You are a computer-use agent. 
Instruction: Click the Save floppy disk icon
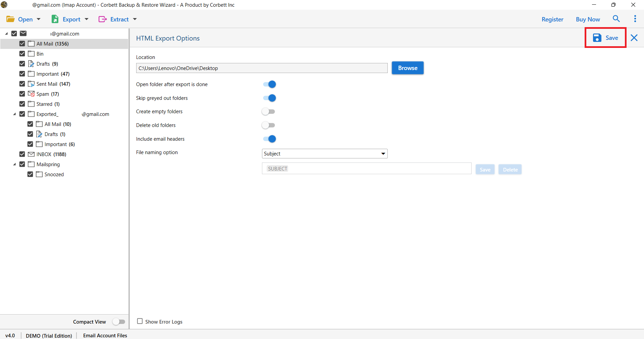597,38
